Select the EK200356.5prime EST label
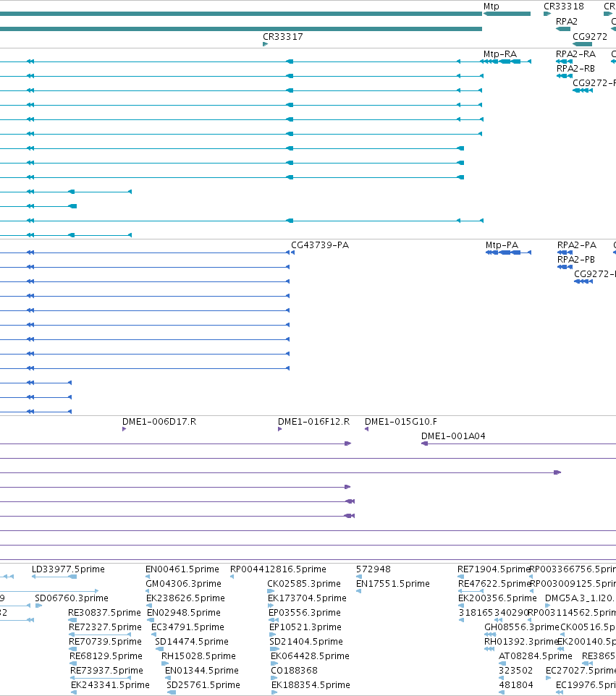616x696 pixels. point(497,598)
